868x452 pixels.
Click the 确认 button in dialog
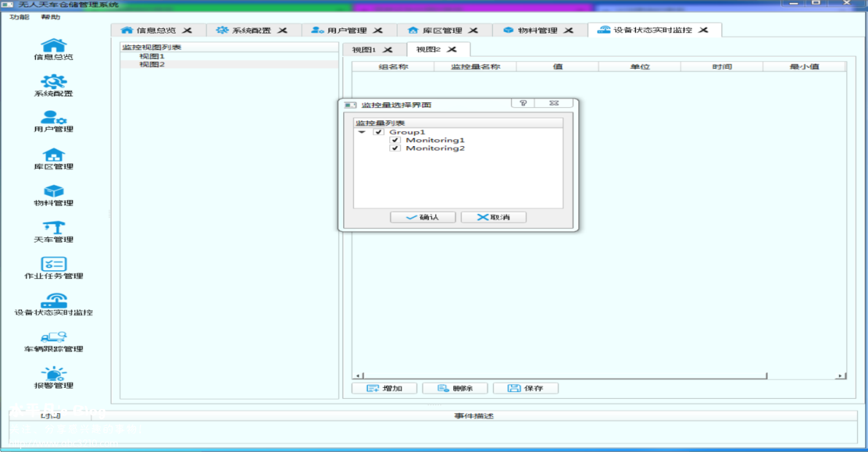pos(423,218)
